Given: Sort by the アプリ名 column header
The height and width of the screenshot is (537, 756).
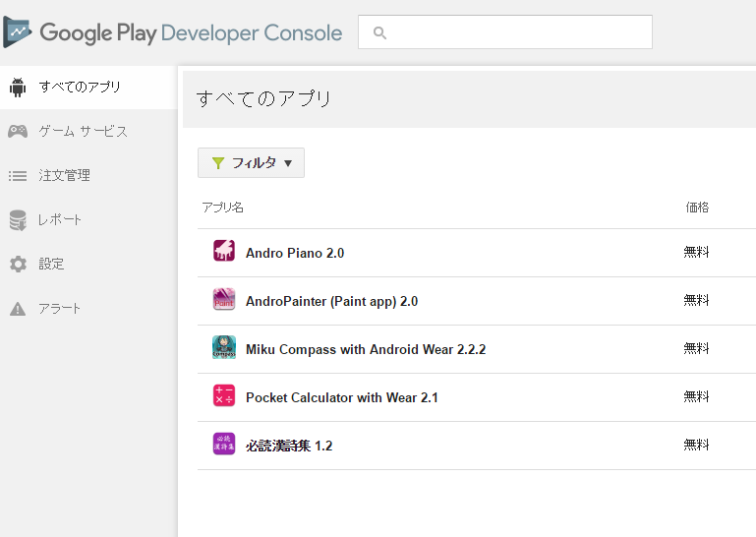Looking at the screenshot, I should pos(222,208).
